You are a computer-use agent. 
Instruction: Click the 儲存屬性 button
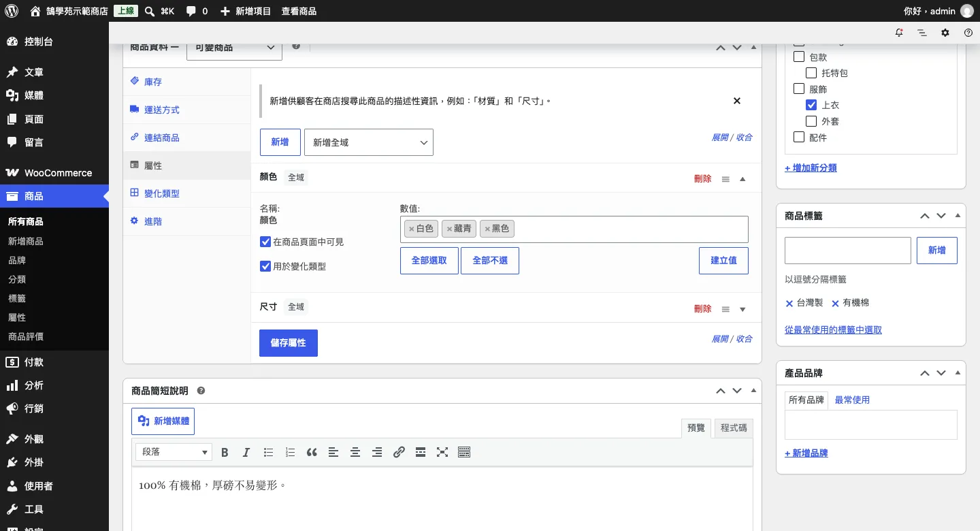point(289,343)
